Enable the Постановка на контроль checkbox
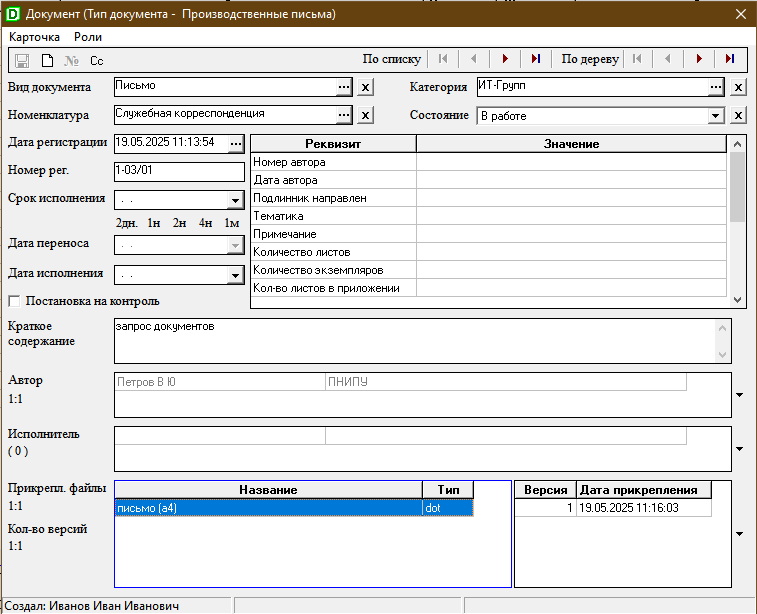Screen dimensions: 757x614 14,301
